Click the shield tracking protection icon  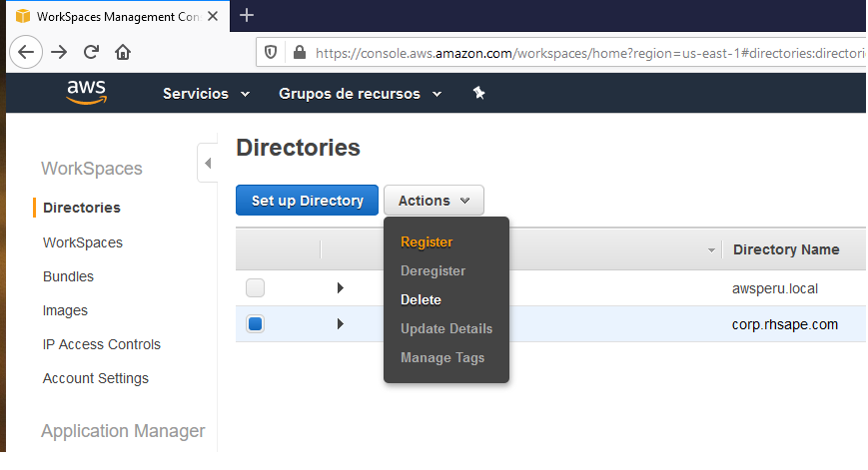271,52
